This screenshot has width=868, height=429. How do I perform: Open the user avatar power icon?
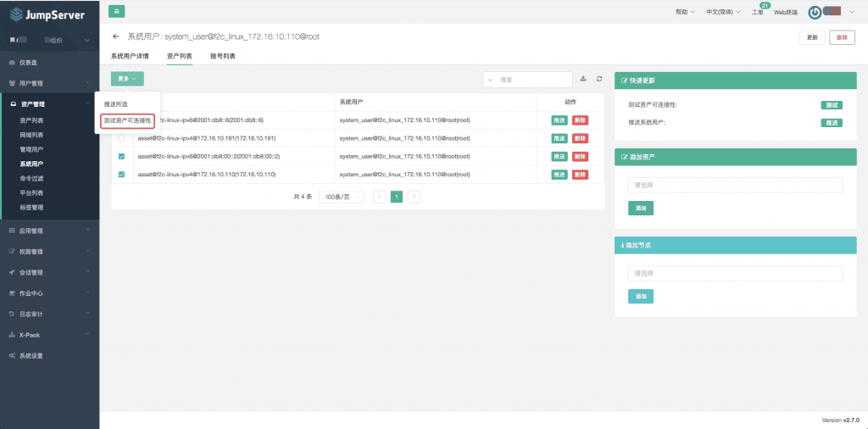click(815, 12)
